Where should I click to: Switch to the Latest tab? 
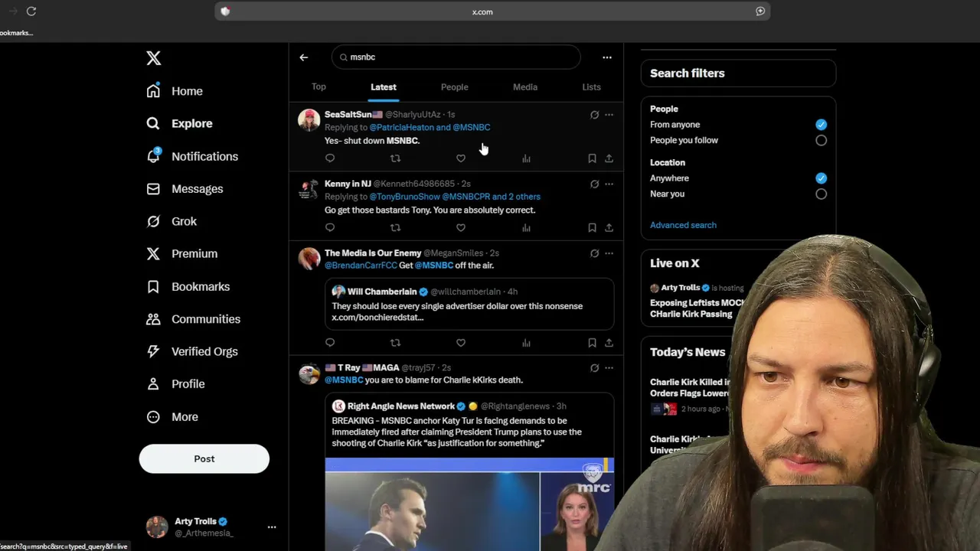[x=384, y=87]
